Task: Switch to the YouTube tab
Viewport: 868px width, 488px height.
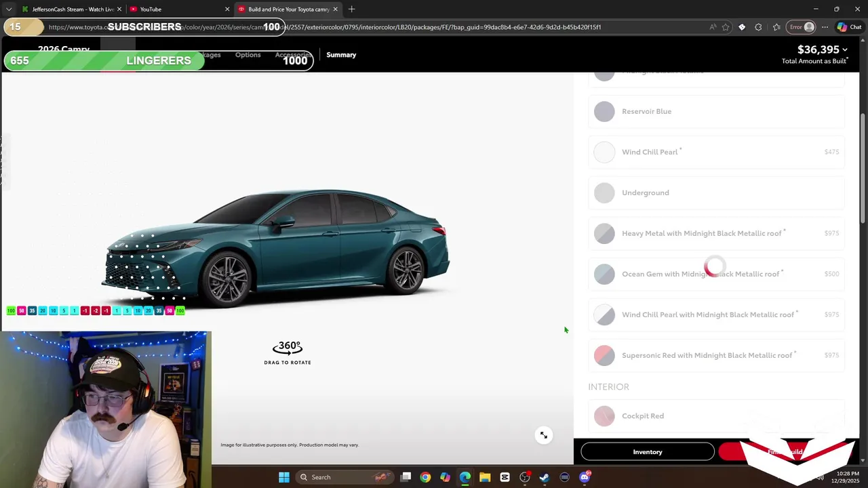Action: point(179,9)
